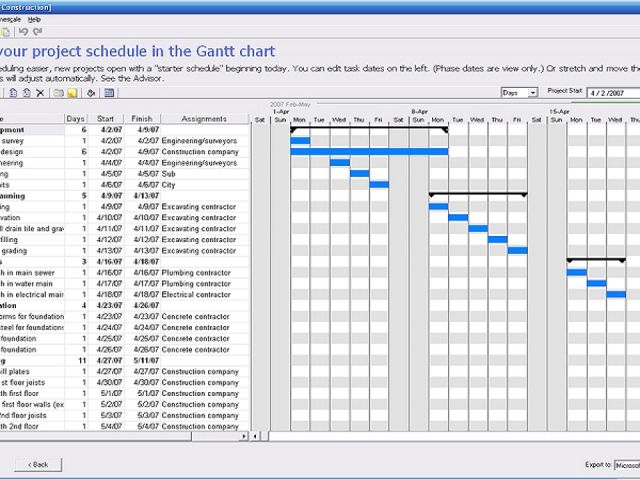640x480 pixels.
Task: Open the Help menu
Action: (x=34, y=19)
